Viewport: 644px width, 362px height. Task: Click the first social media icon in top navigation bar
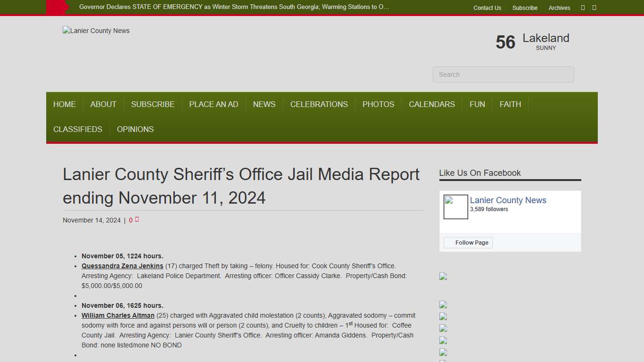(583, 8)
